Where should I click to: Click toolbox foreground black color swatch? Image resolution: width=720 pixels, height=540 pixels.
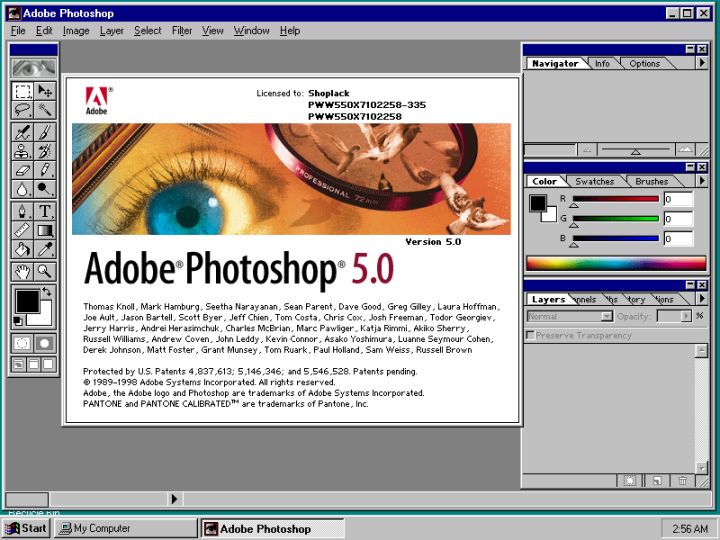(28, 301)
